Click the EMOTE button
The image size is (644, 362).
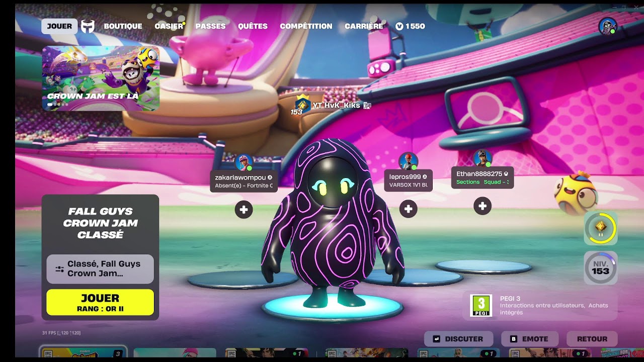coord(529,339)
